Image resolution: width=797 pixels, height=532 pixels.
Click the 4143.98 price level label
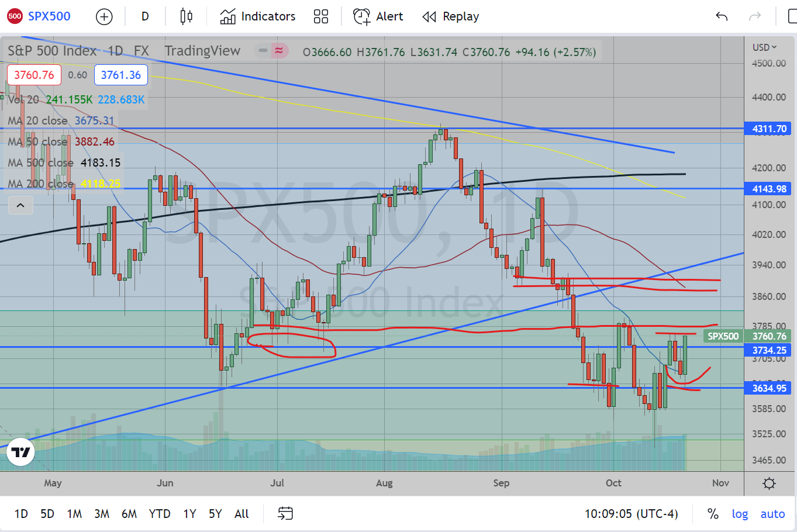pyautogui.click(x=768, y=189)
